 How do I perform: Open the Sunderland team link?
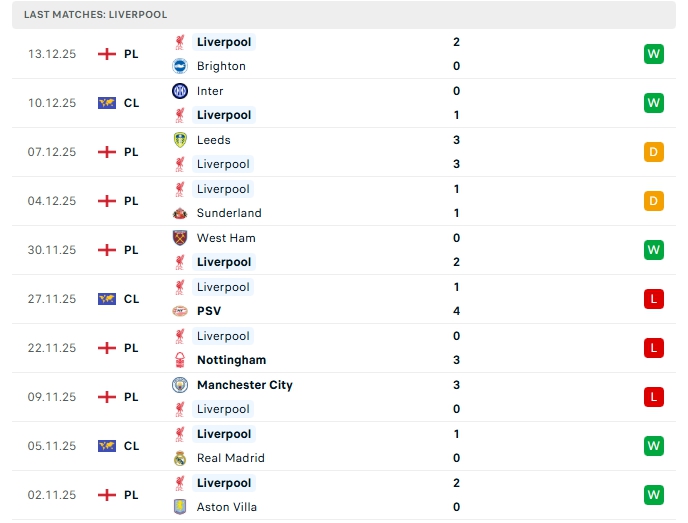coord(229,213)
